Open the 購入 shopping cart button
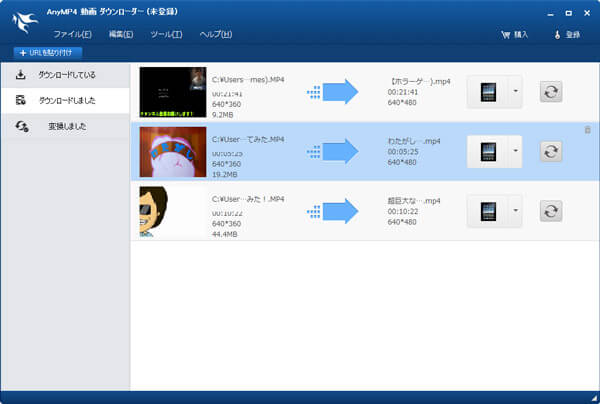Image resolution: width=600 pixels, height=404 pixels. tap(513, 35)
